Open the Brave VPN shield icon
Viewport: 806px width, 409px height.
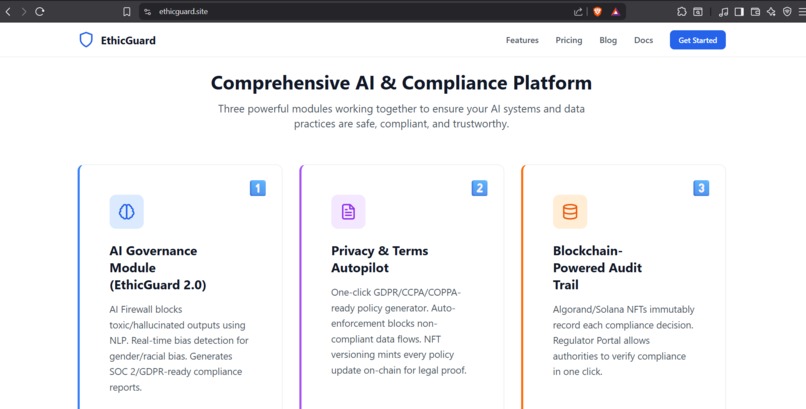click(787, 11)
